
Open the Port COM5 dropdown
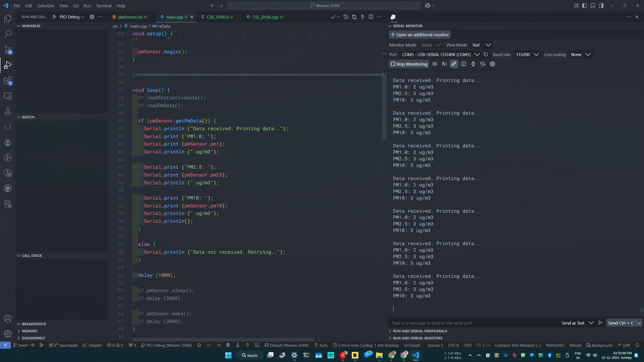tap(441, 55)
